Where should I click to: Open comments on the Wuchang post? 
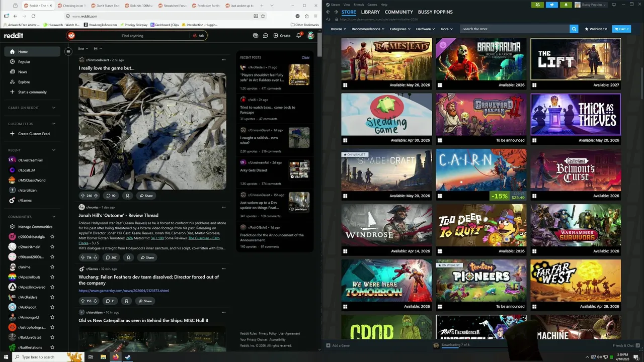pos(110,301)
